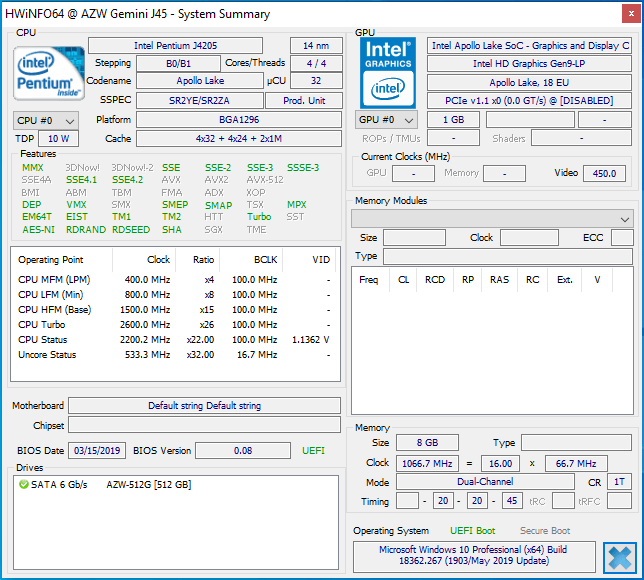Select the CPU Status row

pyautogui.click(x=175, y=340)
